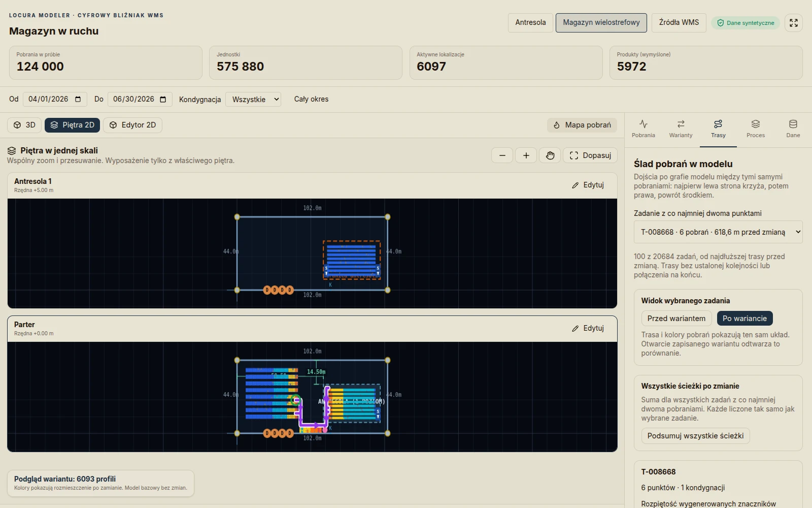Select the Trasy tab
Viewport: 812px width, 508px height.
tap(718, 129)
